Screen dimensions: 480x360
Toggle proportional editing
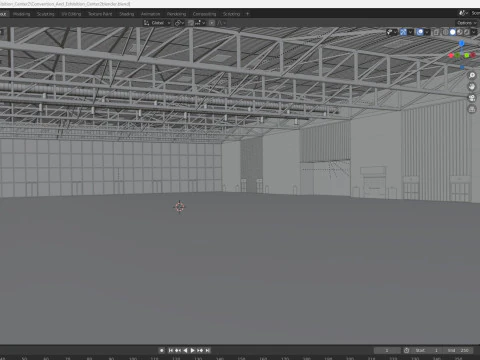[212, 23]
